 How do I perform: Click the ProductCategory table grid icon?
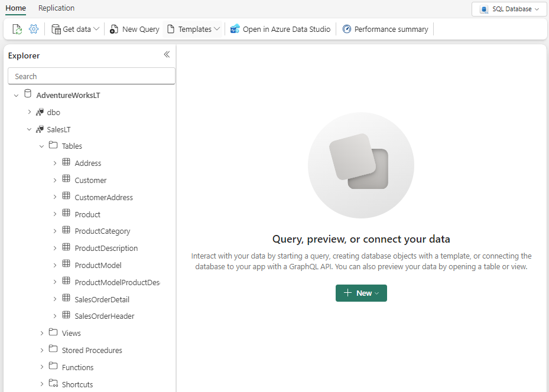tap(66, 230)
